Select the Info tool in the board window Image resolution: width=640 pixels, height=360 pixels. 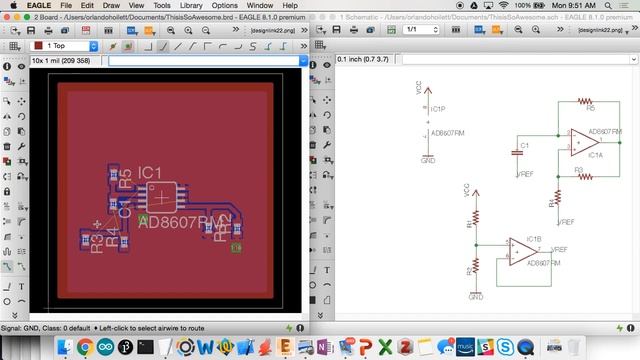tap(7, 66)
